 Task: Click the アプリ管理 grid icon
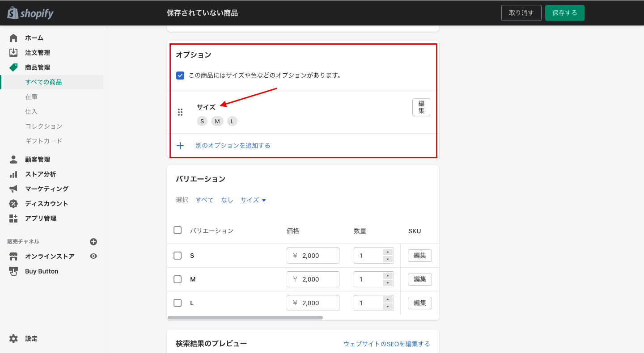click(13, 219)
